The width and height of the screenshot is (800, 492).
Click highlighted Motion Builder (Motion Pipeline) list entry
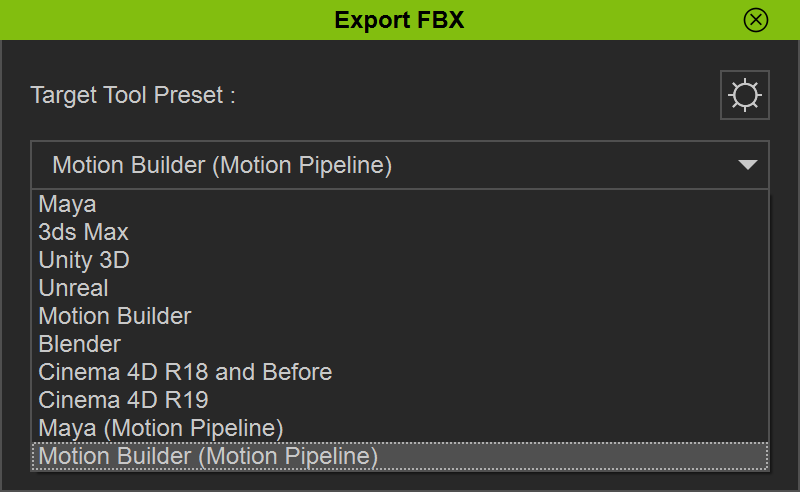click(x=208, y=456)
